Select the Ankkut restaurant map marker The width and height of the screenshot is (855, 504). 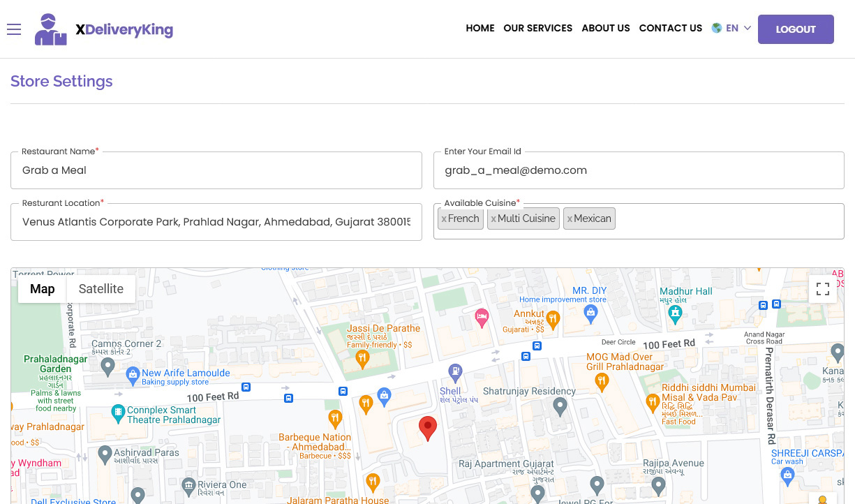(x=553, y=320)
